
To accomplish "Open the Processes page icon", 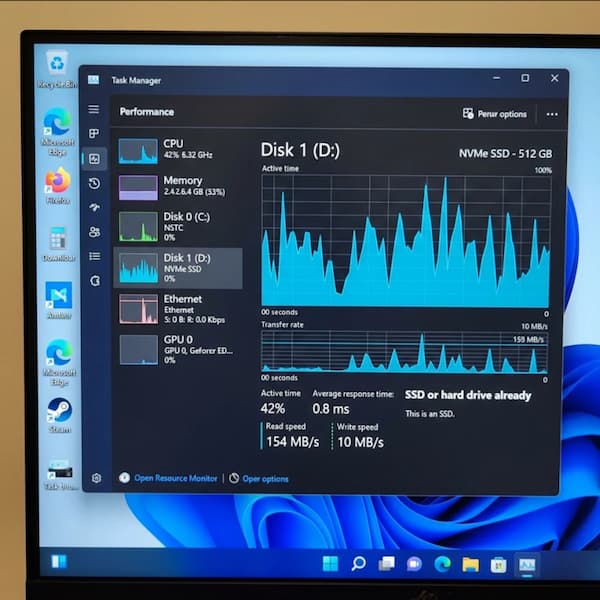I will point(94,134).
